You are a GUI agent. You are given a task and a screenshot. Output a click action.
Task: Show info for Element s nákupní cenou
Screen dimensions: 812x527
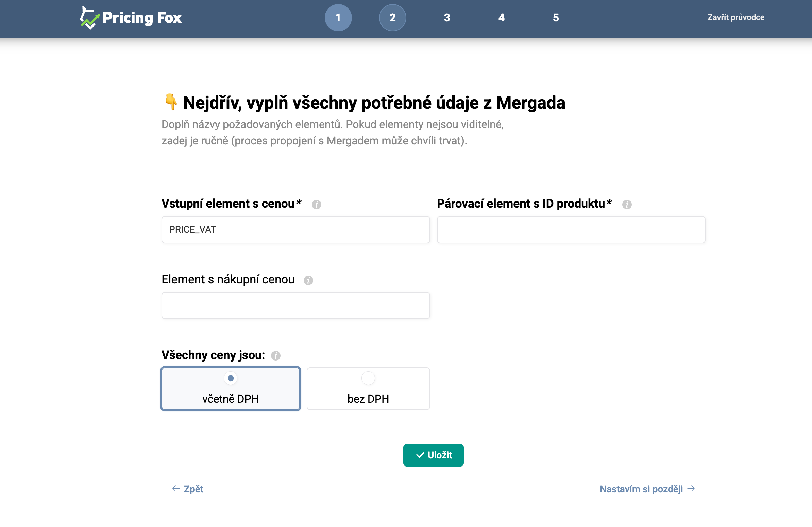click(308, 280)
